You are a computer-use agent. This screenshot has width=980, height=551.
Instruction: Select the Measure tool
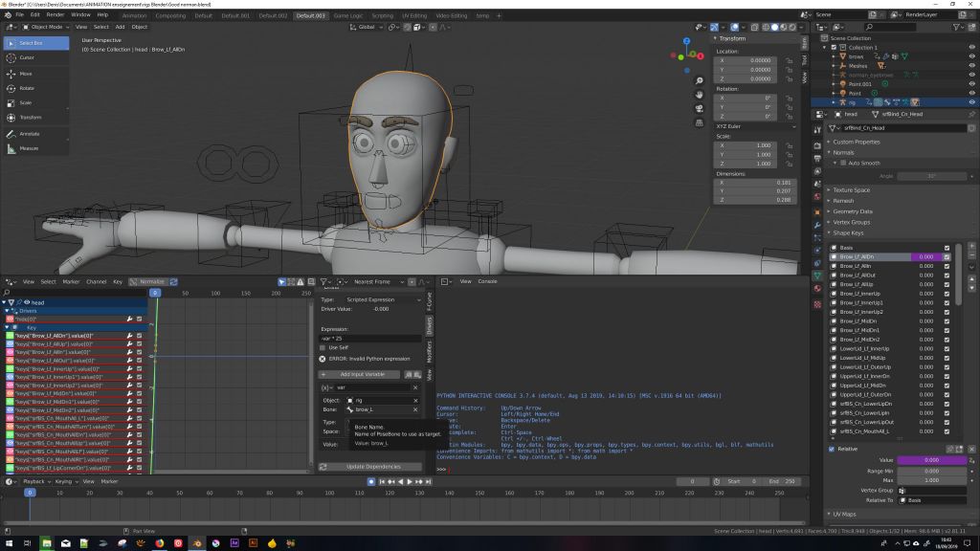click(36, 148)
